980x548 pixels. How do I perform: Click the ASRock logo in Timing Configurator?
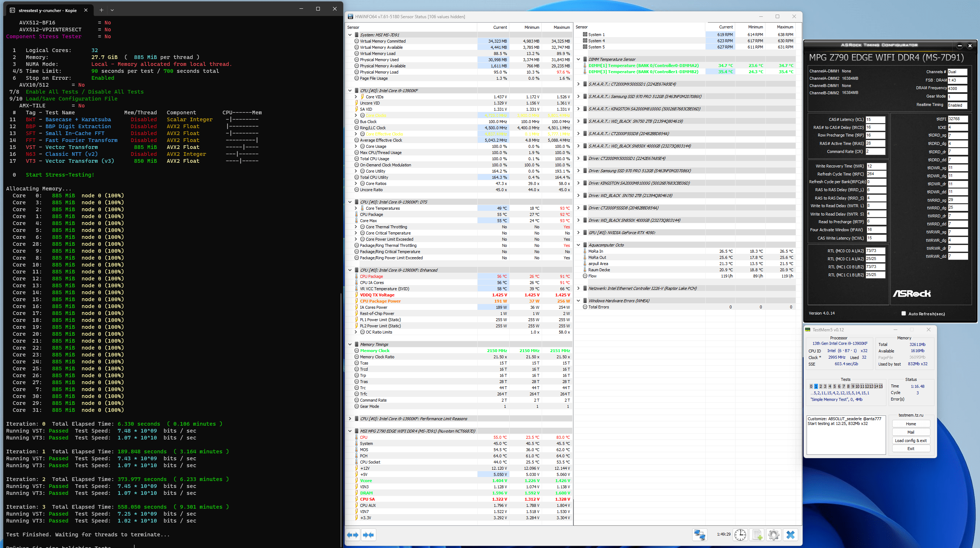[912, 293]
